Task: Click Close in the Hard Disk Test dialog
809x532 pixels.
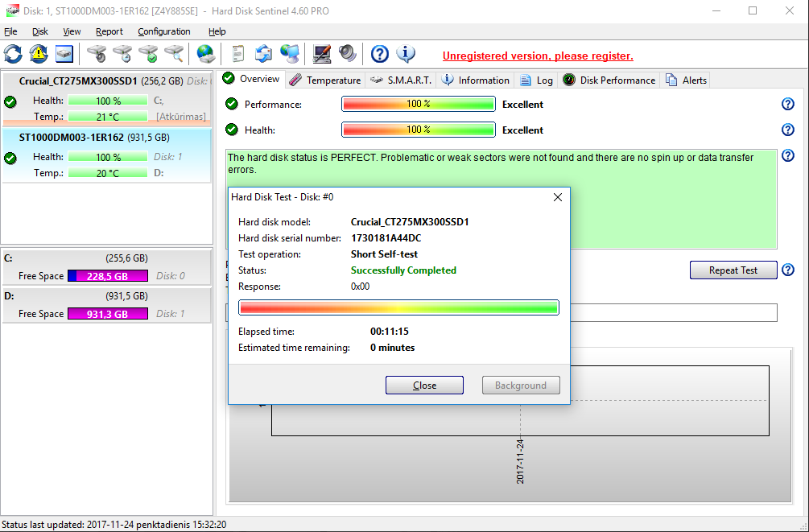Action: [424, 385]
